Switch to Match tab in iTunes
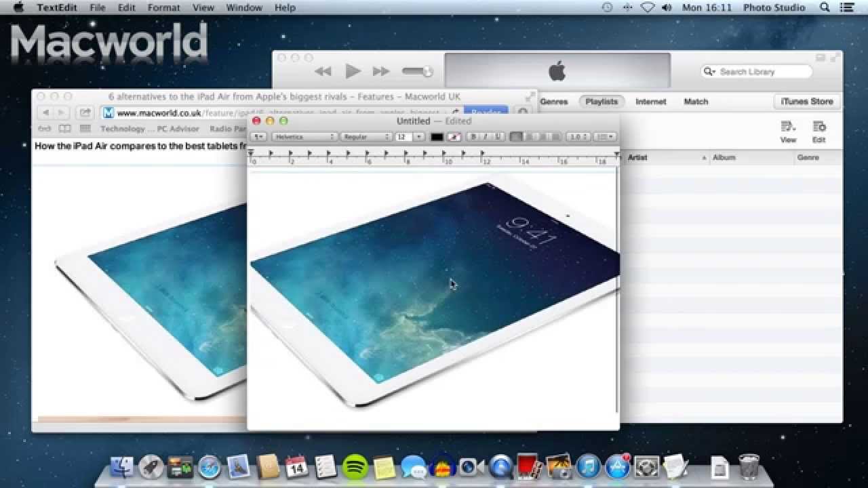This screenshot has height=488, width=868. coord(696,102)
